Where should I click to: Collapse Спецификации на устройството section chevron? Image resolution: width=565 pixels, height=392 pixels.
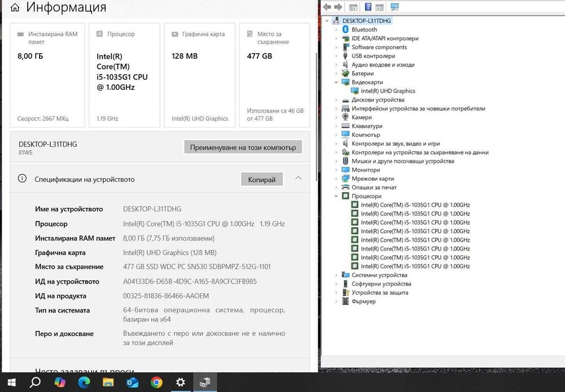click(298, 178)
